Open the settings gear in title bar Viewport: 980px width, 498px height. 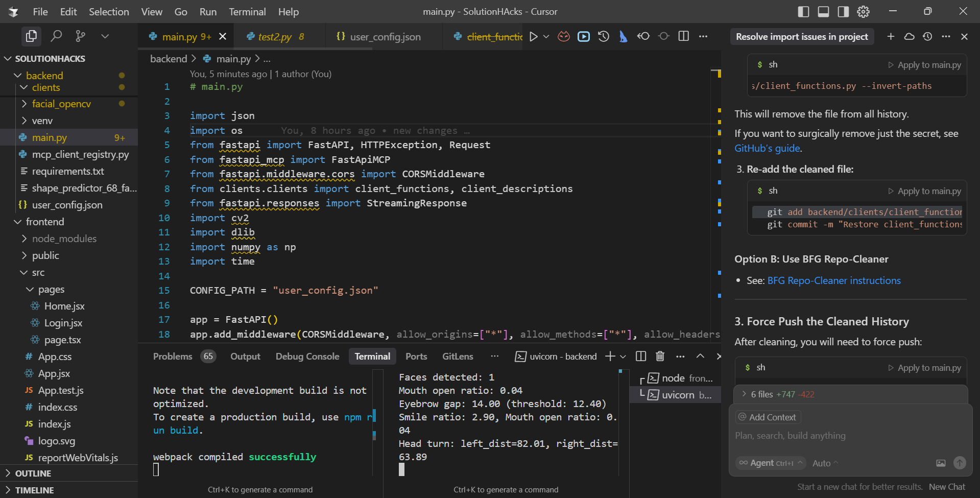tap(863, 11)
